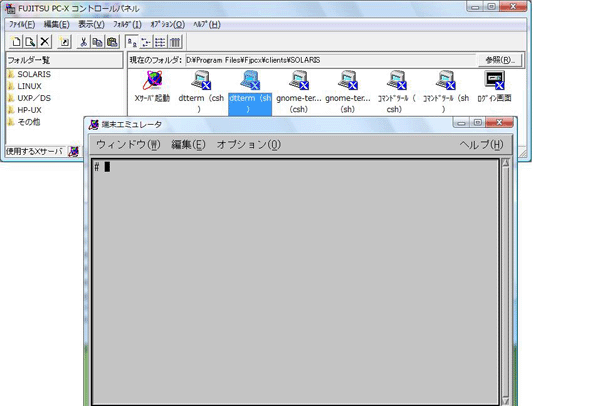Click the Cut scissors toolbar icon
The width and height of the screenshot is (600, 406).
click(83, 42)
